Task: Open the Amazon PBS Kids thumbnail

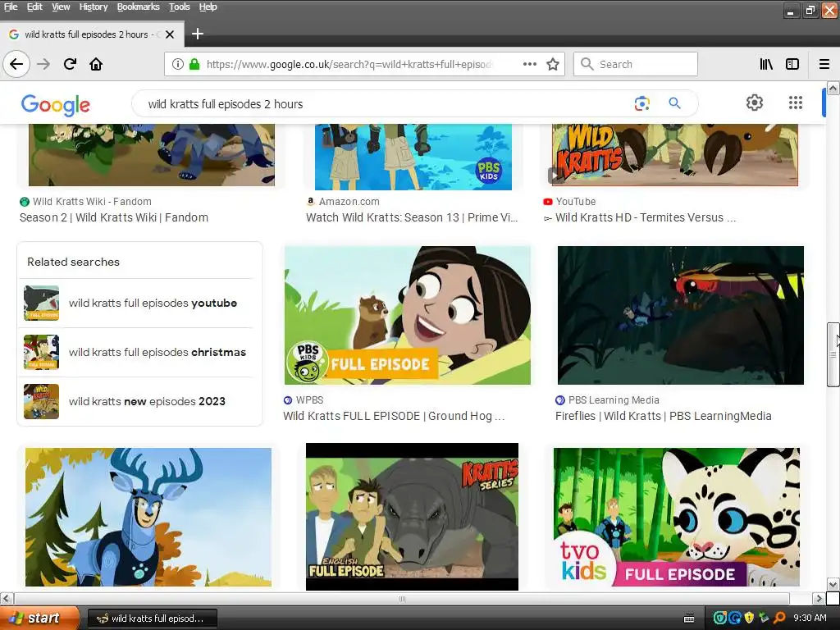Action: pos(413,157)
